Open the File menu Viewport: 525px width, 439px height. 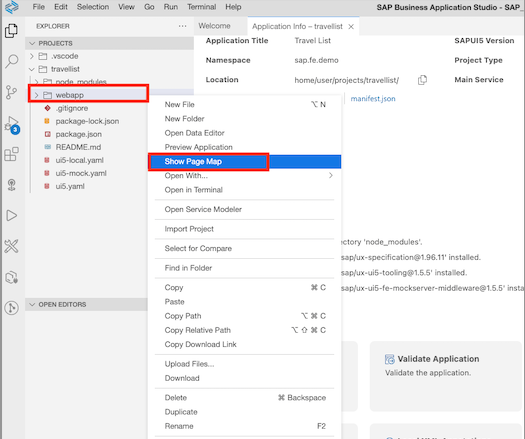click(x=39, y=7)
